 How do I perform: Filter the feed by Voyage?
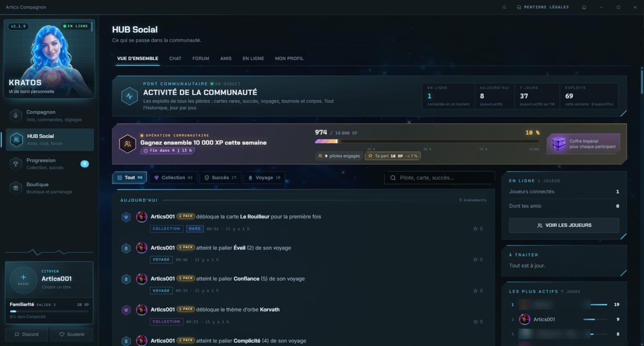(x=264, y=177)
